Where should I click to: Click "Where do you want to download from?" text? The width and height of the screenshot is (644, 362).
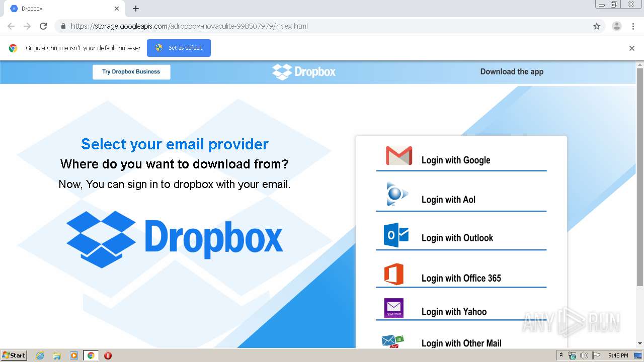coord(175,164)
